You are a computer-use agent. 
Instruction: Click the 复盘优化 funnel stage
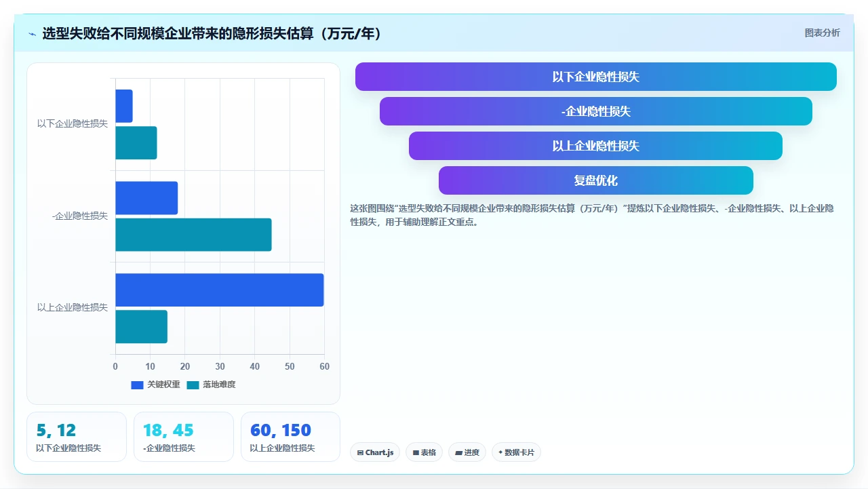(596, 180)
